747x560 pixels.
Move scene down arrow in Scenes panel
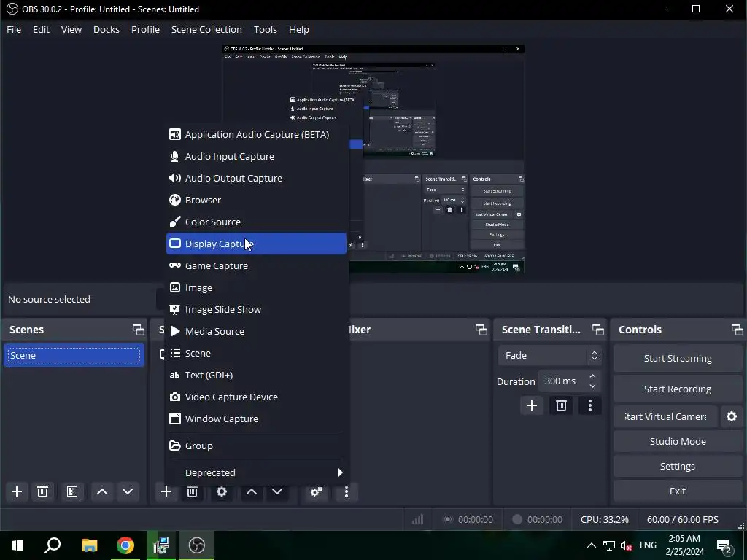[128, 491]
